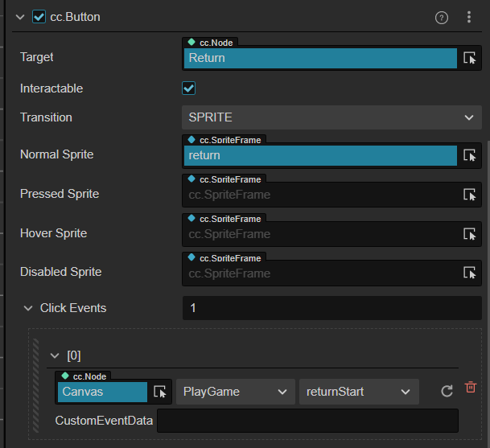Collapse the cc.Button component section
The height and width of the screenshot is (448, 490).
[20, 17]
